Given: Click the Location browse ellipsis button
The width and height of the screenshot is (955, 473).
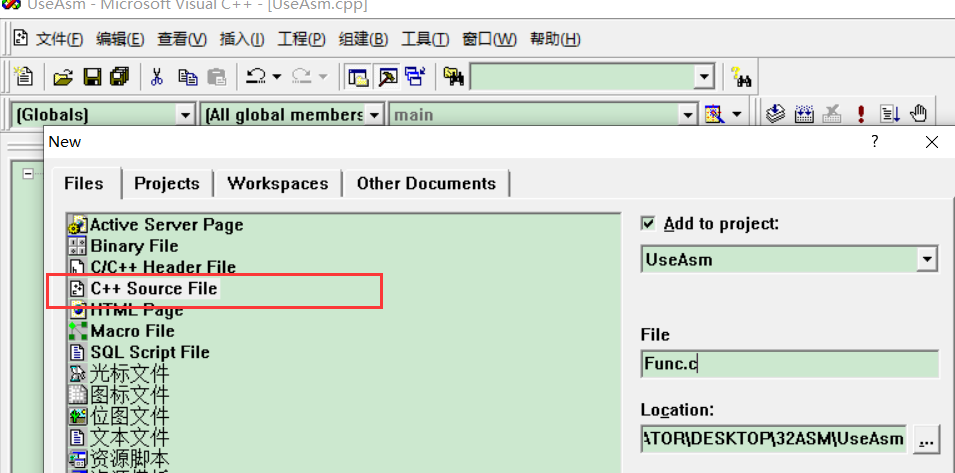Looking at the screenshot, I should click(926, 439).
